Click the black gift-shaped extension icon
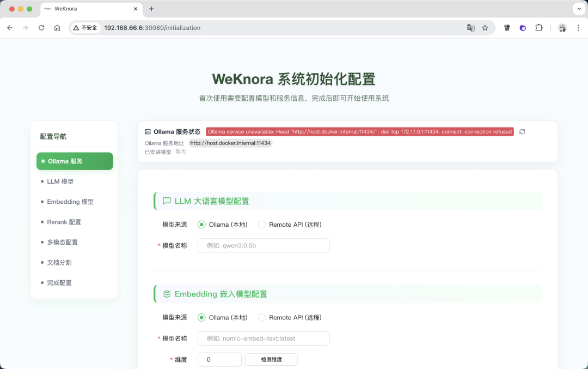Viewport: 588px width, 369px height. [507, 28]
